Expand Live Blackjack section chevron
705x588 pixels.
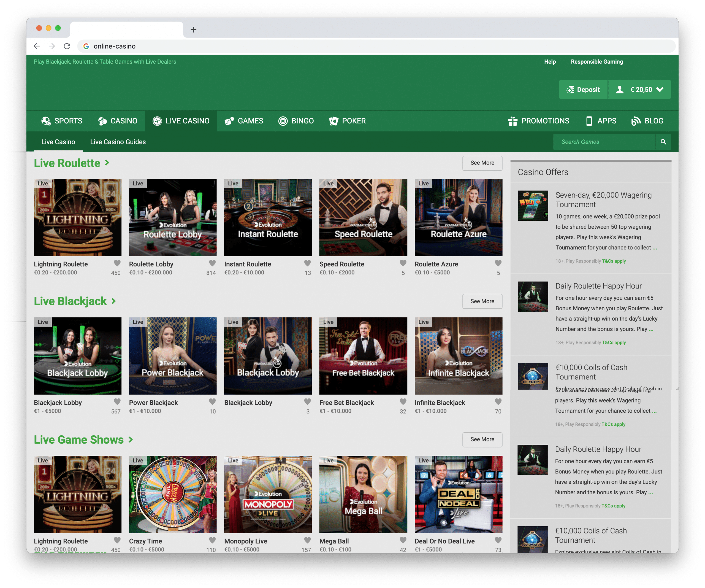coord(113,301)
